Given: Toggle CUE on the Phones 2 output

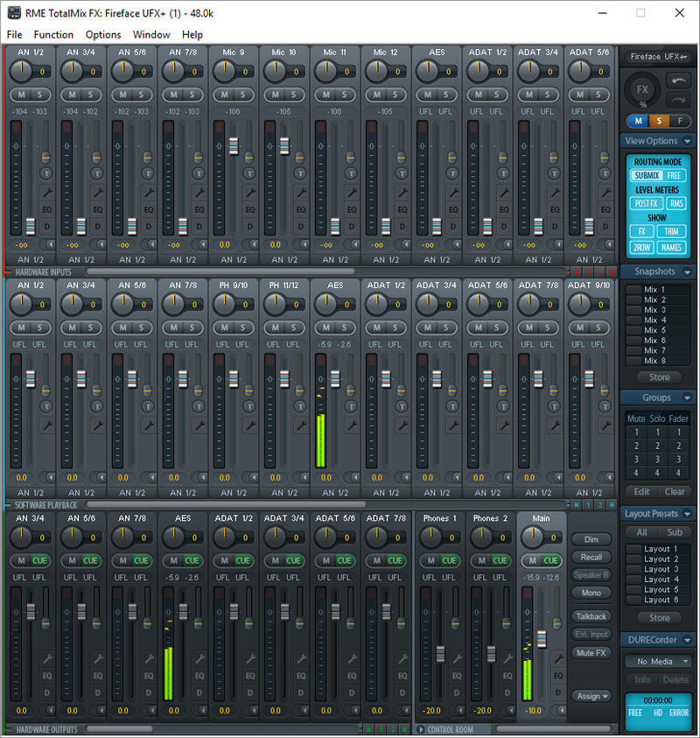Looking at the screenshot, I should click(500, 560).
